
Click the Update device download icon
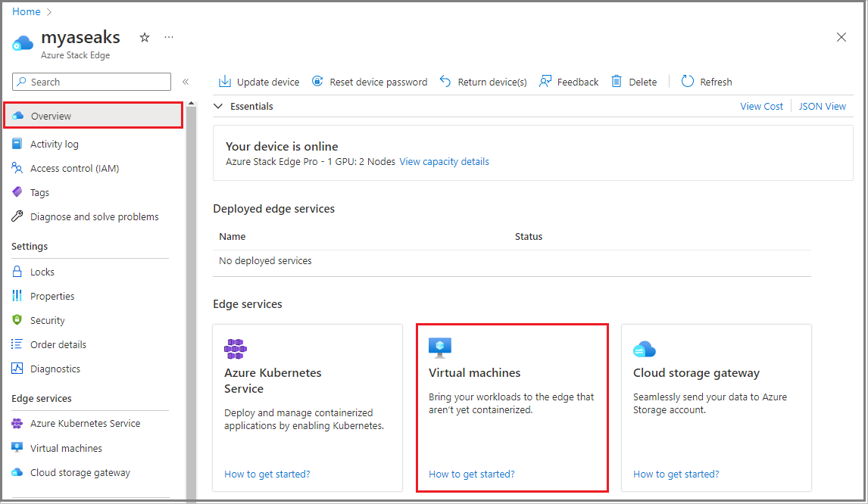(225, 82)
